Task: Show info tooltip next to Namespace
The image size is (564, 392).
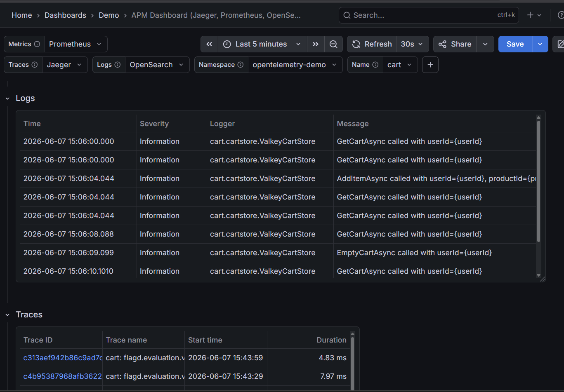Action: tap(241, 65)
